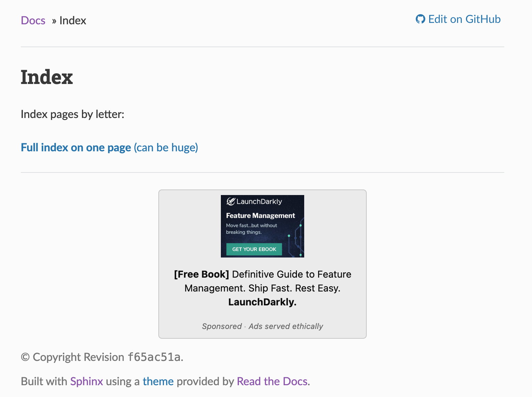The image size is (532, 397).
Task: Open "Full index on one page" link
Action: click(x=109, y=147)
